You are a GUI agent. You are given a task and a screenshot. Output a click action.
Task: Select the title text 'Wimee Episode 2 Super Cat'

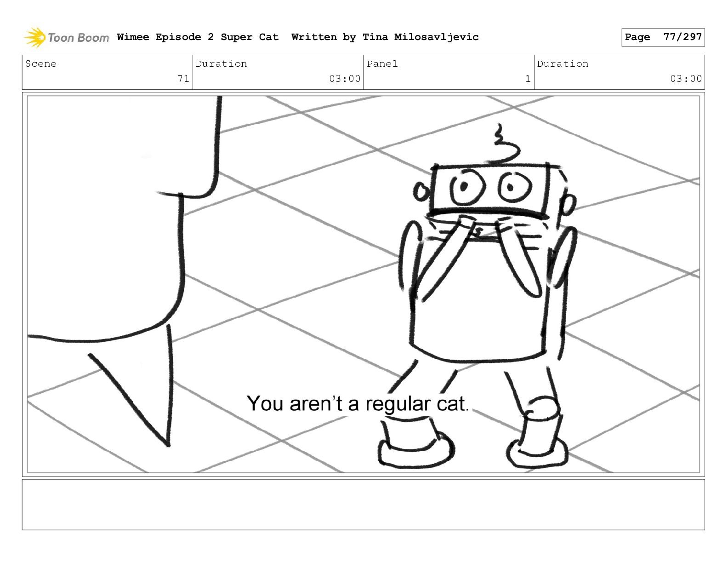click(198, 37)
